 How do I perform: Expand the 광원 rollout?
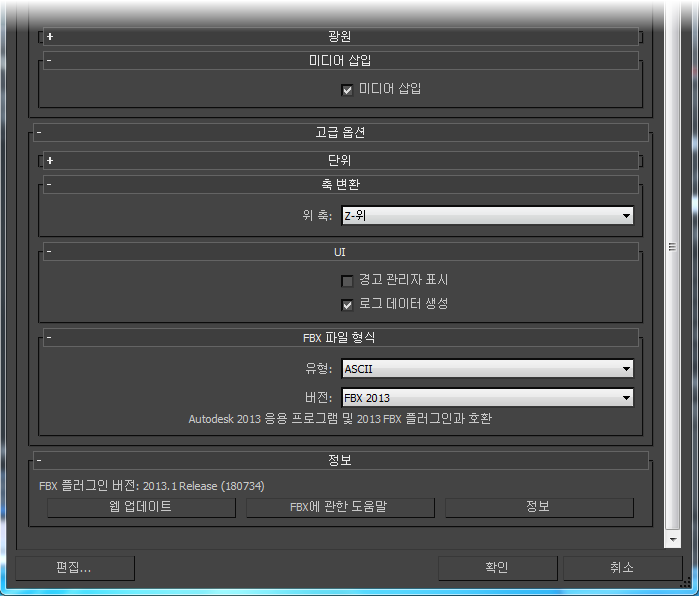(x=341, y=37)
